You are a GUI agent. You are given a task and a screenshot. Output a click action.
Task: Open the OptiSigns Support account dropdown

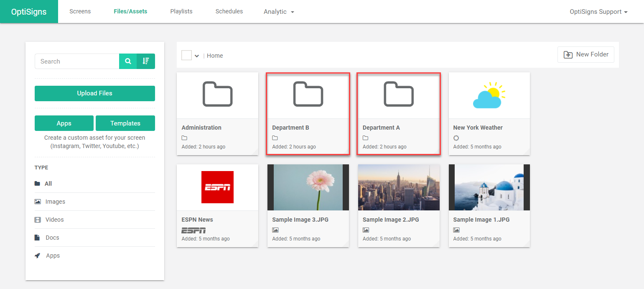598,12
